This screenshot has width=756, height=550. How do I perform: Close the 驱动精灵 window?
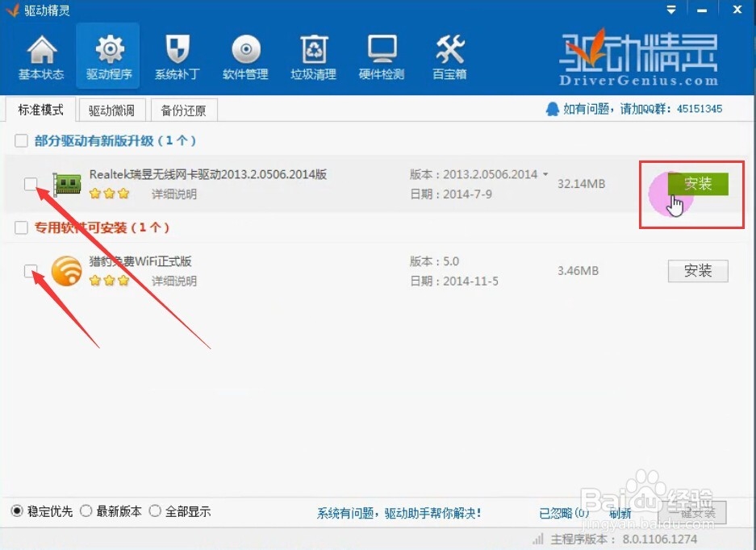(737, 10)
